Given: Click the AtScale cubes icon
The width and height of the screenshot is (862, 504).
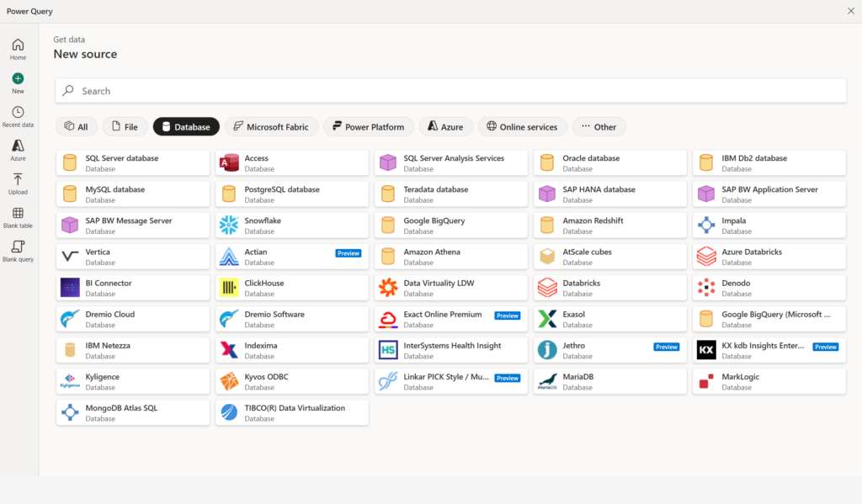Looking at the screenshot, I should pyautogui.click(x=547, y=257).
